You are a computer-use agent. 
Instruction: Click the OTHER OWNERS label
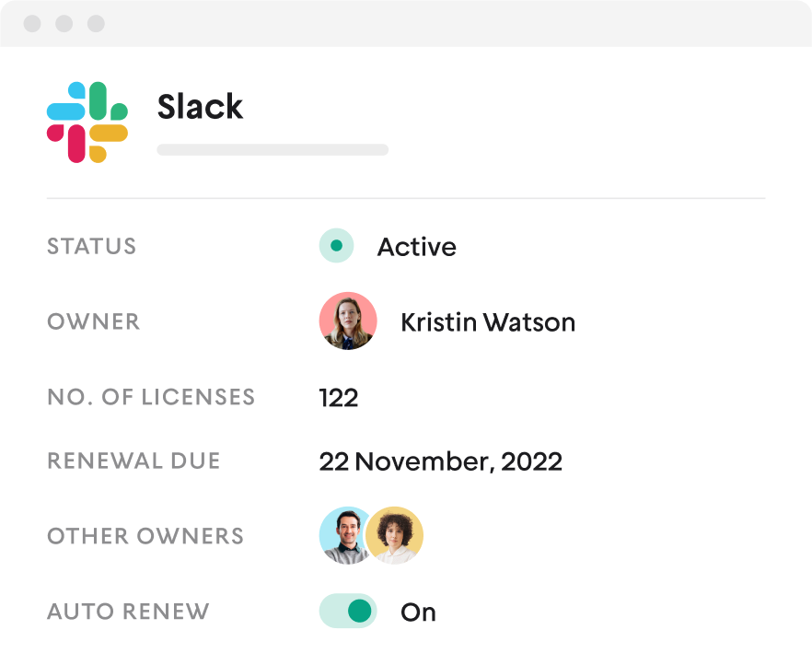pos(145,536)
